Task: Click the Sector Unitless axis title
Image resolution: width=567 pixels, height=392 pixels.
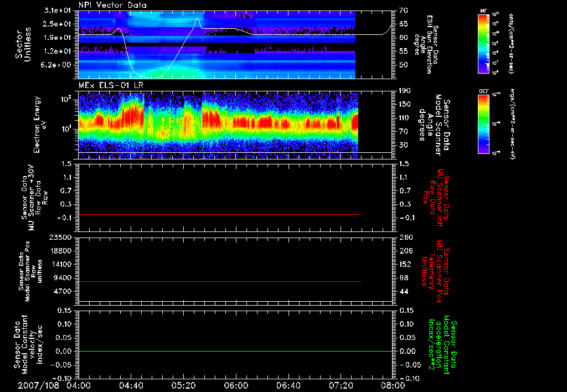Action: [23, 44]
